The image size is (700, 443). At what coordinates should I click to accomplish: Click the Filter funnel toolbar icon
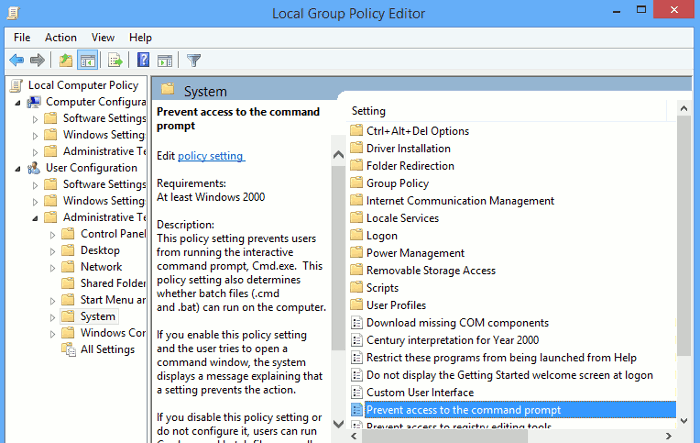[x=194, y=60]
